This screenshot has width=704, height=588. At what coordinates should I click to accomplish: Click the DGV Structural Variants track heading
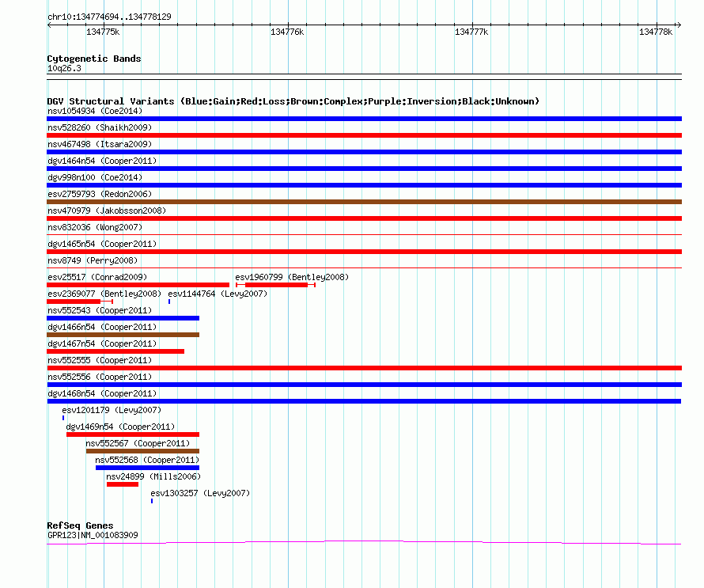pyautogui.click(x=293, y=101)
